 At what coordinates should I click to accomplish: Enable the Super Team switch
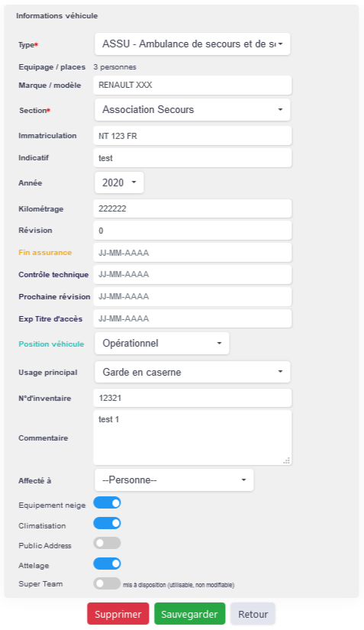(x=107, y=583)
